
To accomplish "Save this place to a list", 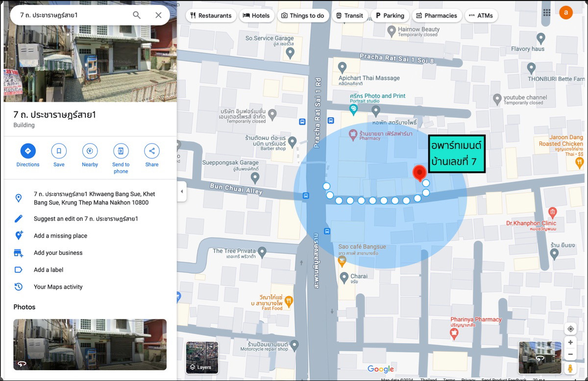I will [x=59, y=155].
